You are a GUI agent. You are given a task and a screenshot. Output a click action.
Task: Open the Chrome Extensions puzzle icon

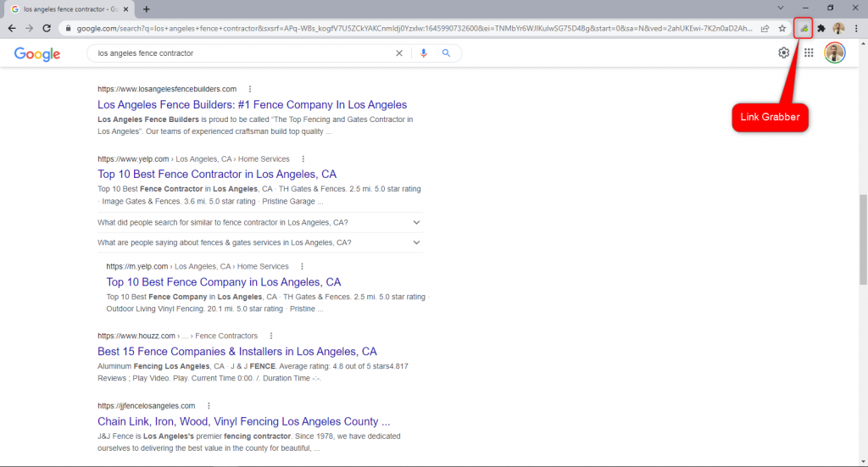pyautogui.click(x=821, y=28)
